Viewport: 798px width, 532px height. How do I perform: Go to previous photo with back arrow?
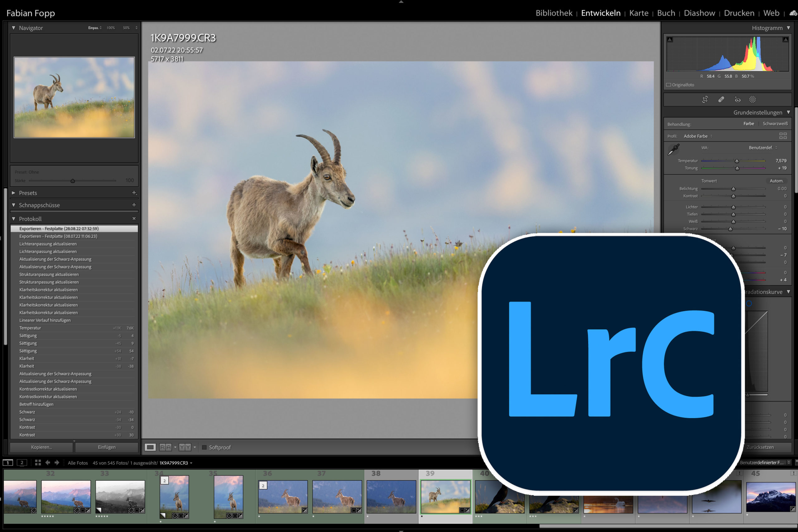coord(47,463)
